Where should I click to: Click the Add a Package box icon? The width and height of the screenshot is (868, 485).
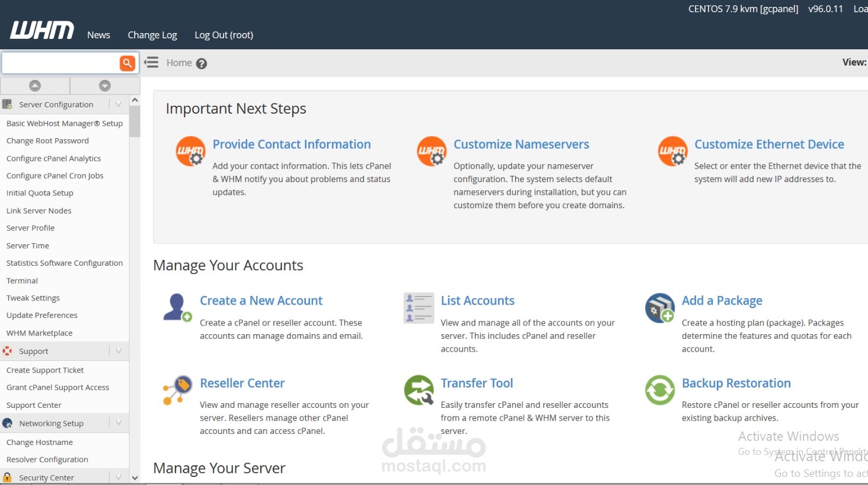click(x=660, y=307)
